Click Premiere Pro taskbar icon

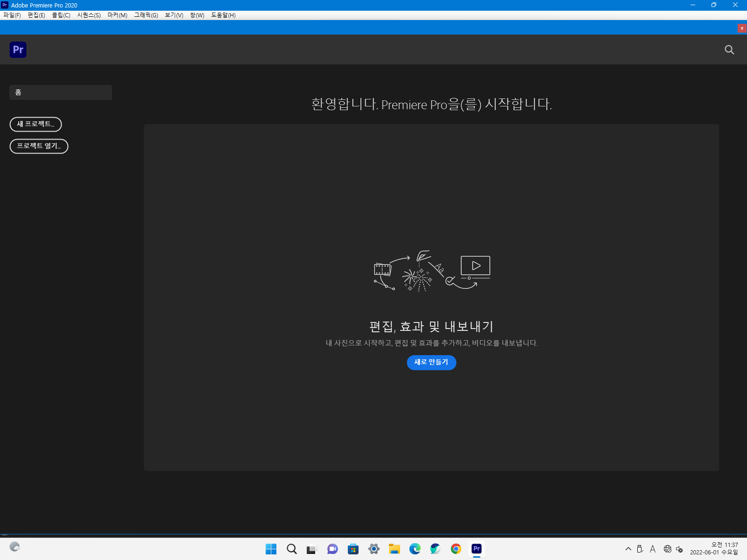477,549
